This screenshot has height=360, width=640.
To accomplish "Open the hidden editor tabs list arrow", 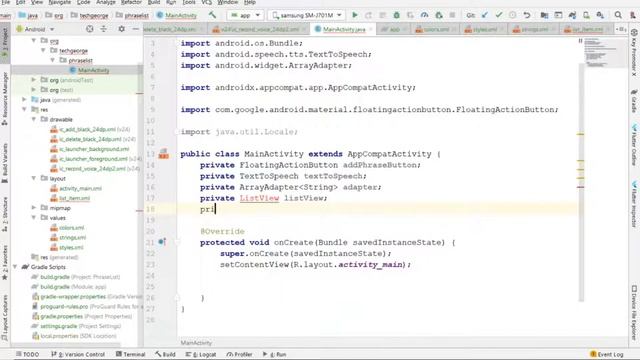I will pyautogui.click(x=621, y=29).
